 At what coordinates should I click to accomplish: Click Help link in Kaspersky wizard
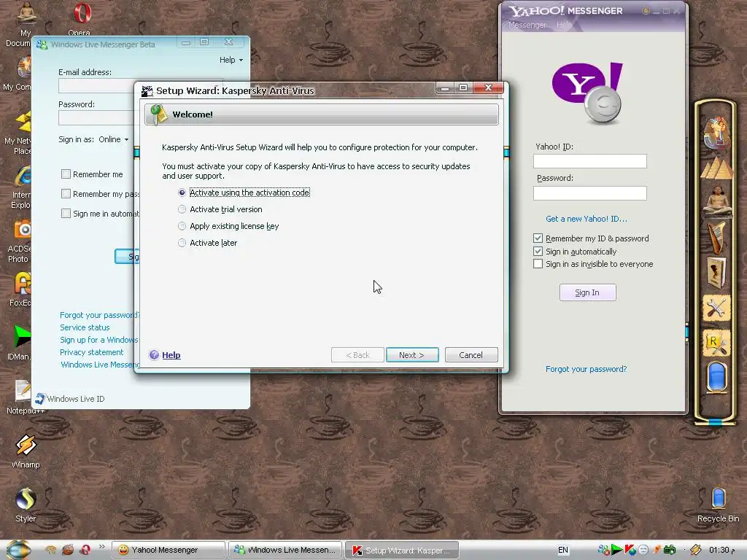[x=171, y=355]
